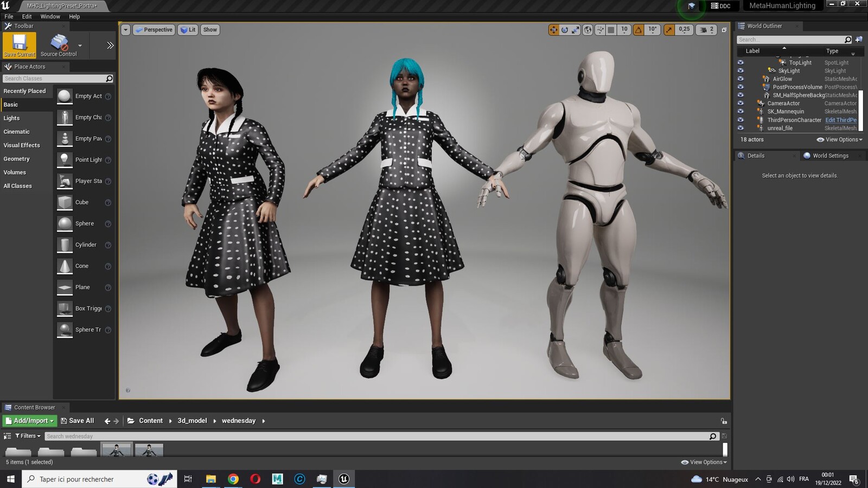Add a new folder in World Outliner
868x488 pixels.
pyautogui.click(x=858, y=40)
